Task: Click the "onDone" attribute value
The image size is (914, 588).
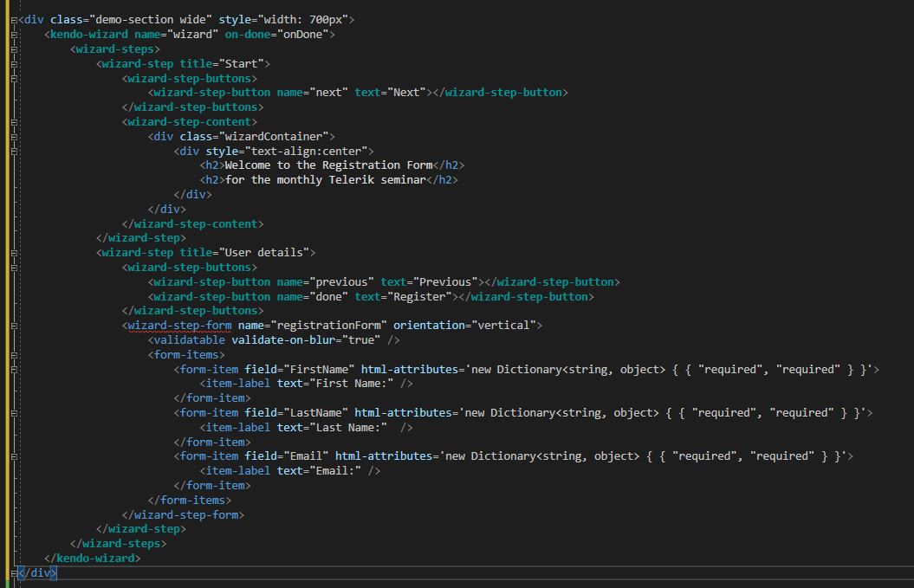Action: 303,35
